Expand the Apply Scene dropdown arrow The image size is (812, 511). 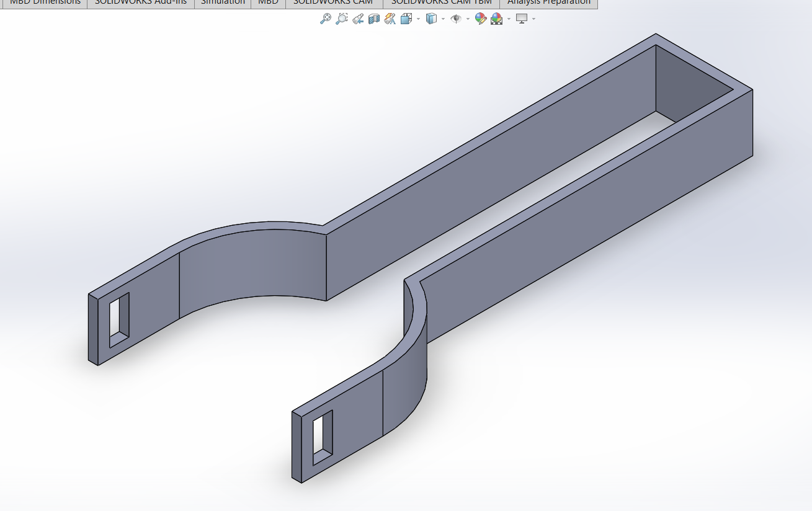pos(509,19)
